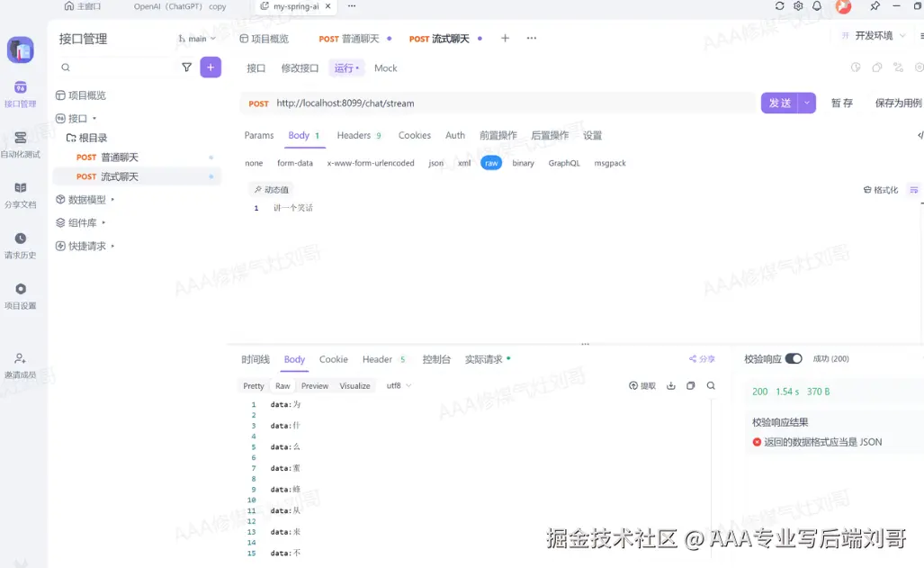Switch response view to Preview
924x568 pixels.
pos(315,386)
